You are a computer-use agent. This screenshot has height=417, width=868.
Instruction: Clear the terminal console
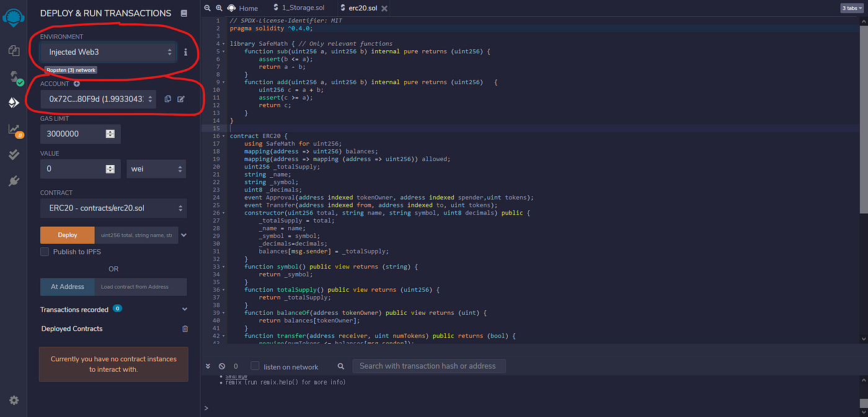(222, 366)
